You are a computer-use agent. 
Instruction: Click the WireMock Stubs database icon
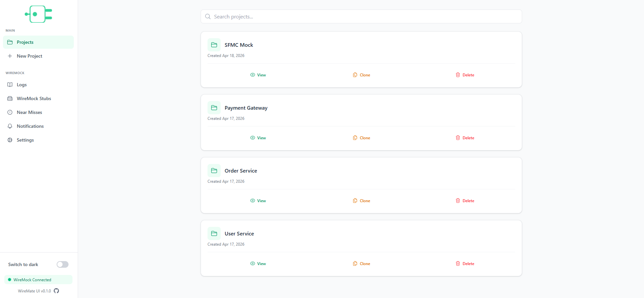(10, 98)
